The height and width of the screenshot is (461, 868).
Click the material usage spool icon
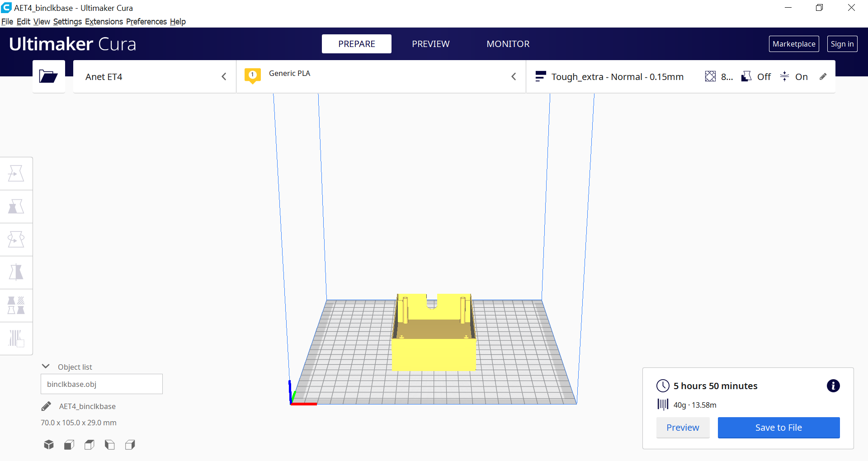tap(663, 404)
